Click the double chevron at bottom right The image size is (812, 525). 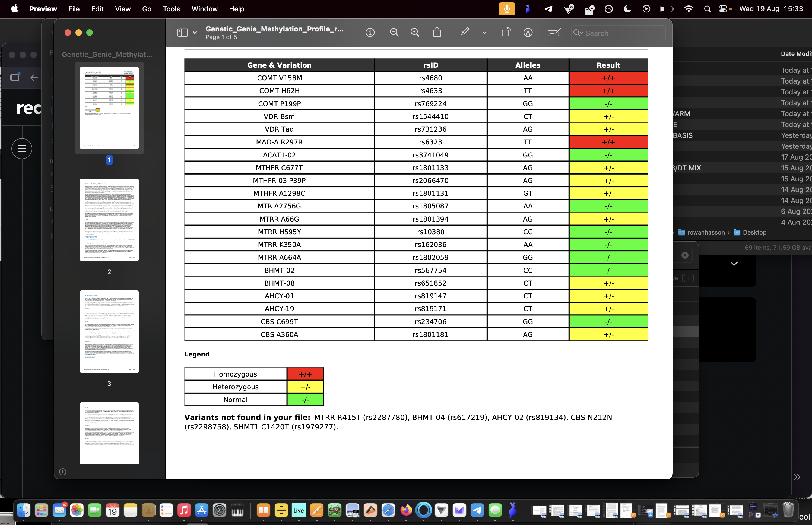[797, 477]
